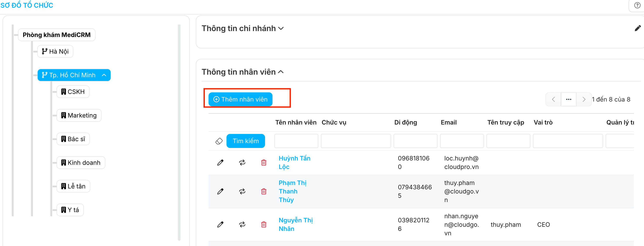Screen dimensions: 644x246
Task: Collapse Thông tin nhân viên section
Action: 281,72
